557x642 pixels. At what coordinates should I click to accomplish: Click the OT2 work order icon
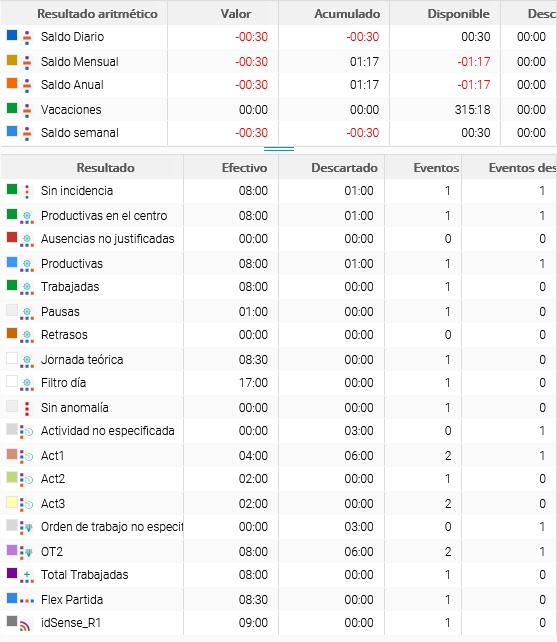[x=27, y=552]
